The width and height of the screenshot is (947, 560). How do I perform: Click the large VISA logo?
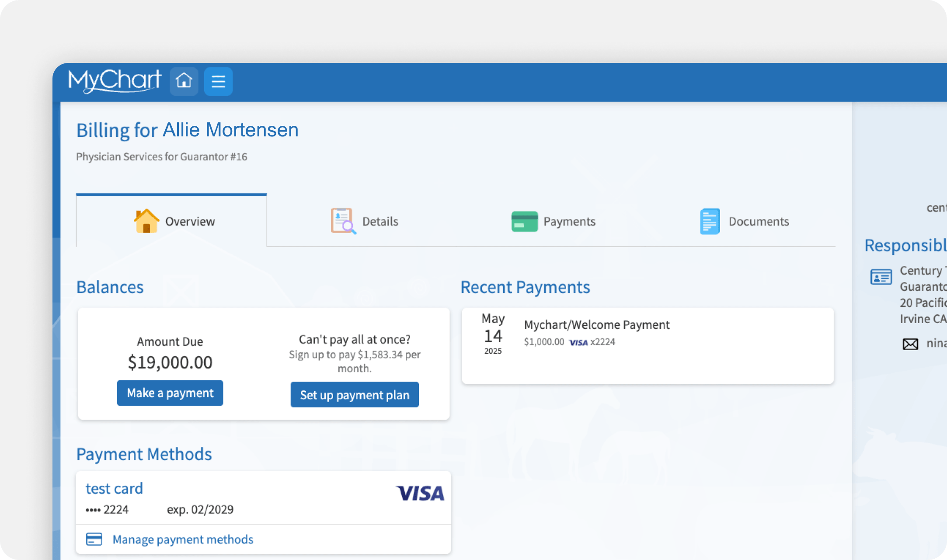tap(420, 493)
